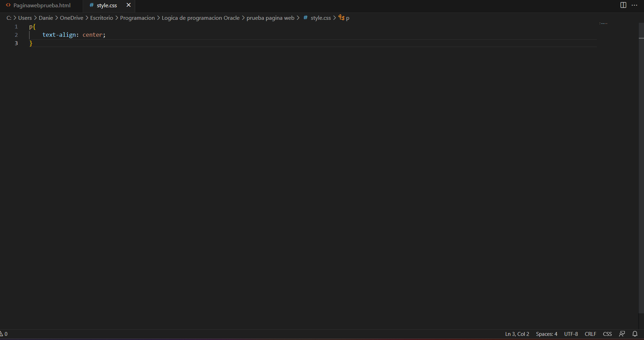The image size is (644, 340).
Task: Select the style.css editor tab
Action: [107, 6]
